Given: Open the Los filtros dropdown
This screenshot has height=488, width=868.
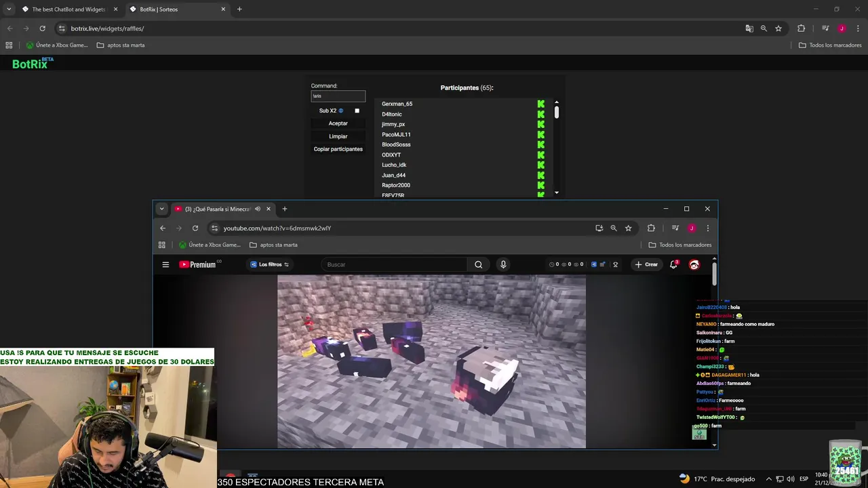Looking at the screenshot, I should click(270, 264).
